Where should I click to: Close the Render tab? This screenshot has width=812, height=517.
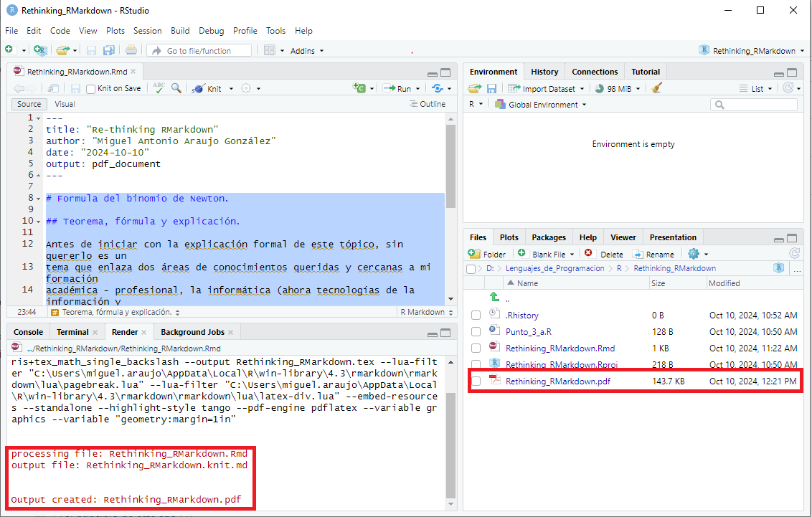[x=143, y=332]
